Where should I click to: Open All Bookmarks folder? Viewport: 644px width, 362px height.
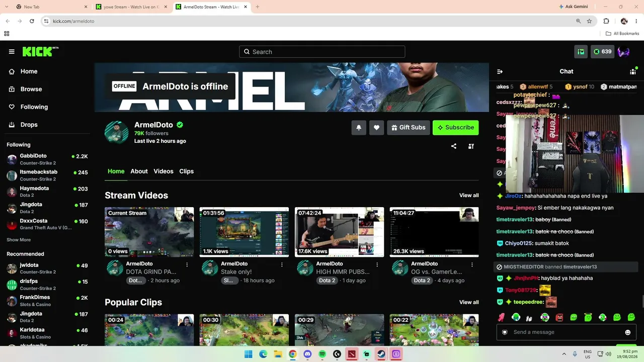pos(622,34)
